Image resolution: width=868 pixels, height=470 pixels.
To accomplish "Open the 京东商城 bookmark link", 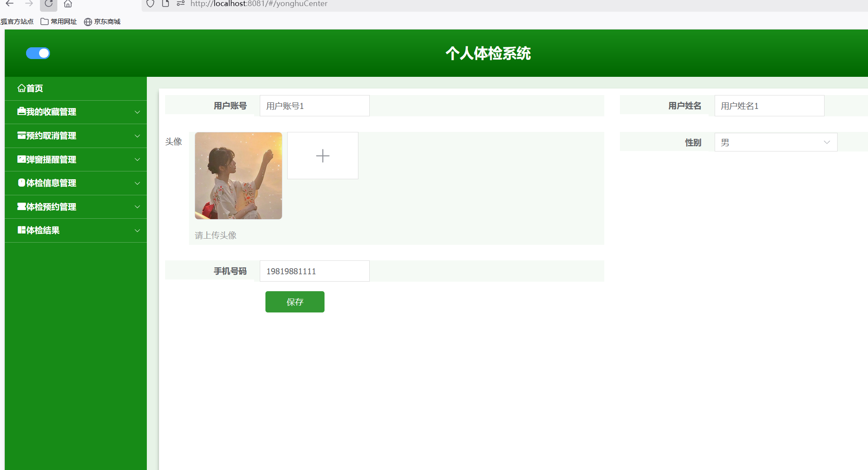I will point(107,22).
